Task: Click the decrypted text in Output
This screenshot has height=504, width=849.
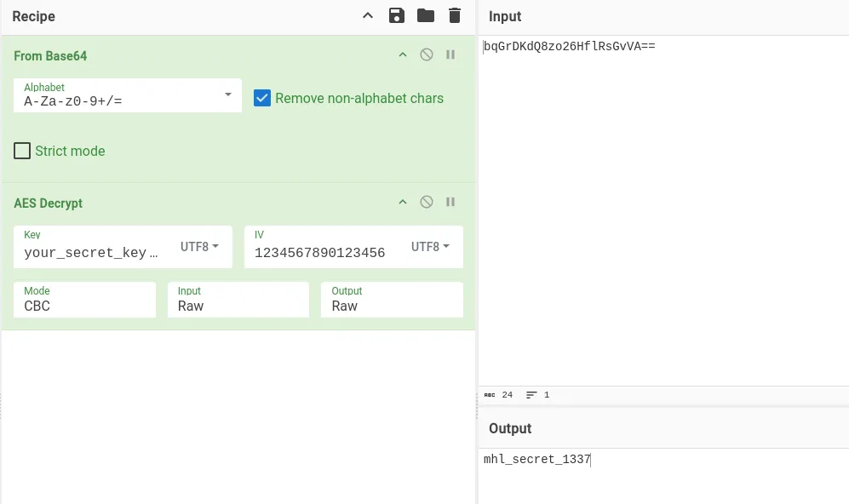Action: tap(536, 459)
